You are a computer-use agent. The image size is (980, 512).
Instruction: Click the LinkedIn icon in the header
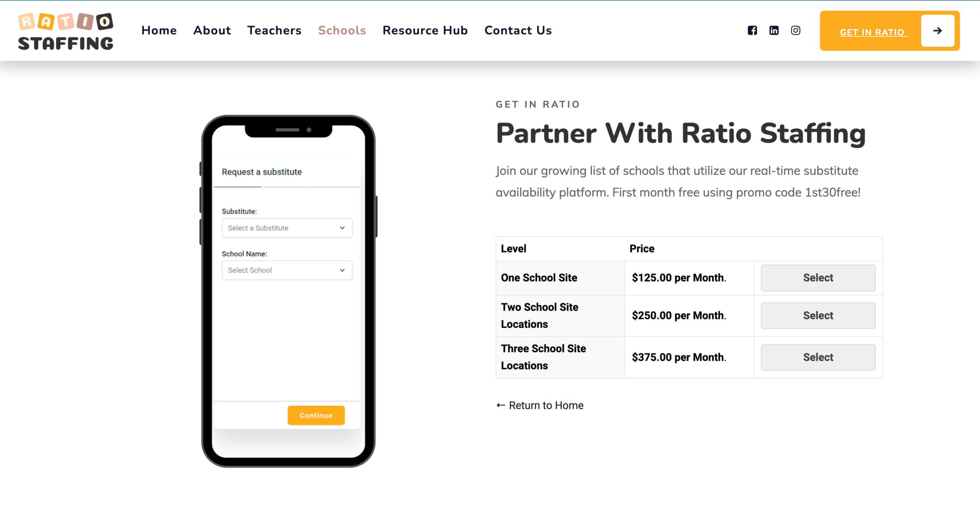[x=774, y=31]
